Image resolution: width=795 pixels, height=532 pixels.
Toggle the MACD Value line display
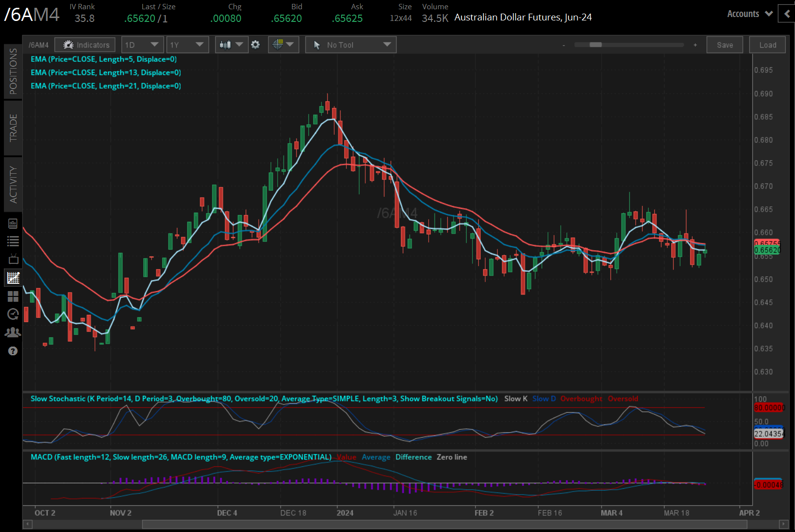pos(346,457)
